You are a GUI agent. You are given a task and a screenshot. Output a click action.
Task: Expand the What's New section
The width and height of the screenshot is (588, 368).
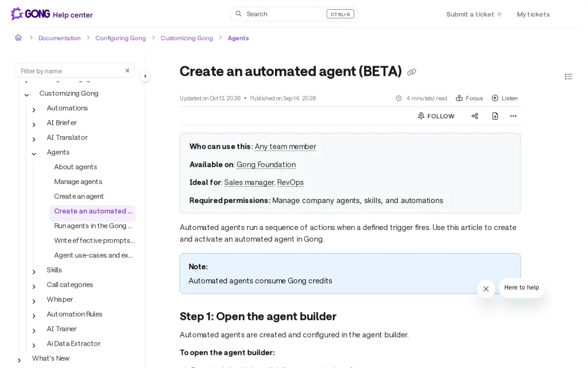[19, 360]
